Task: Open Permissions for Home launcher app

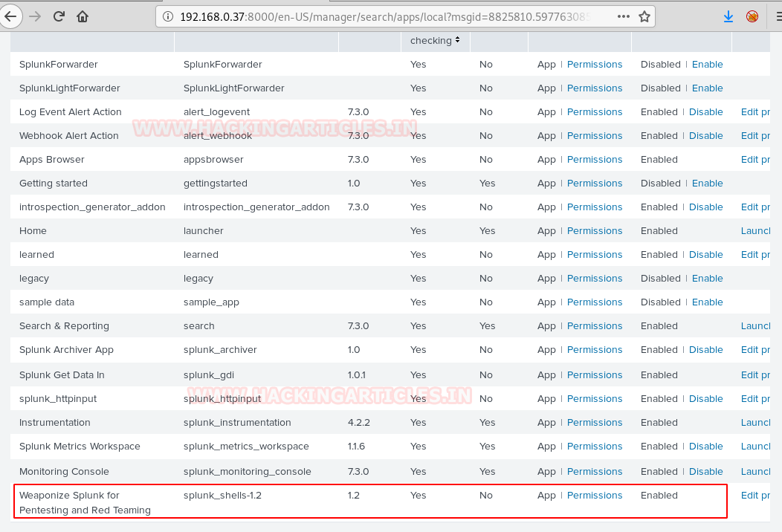Action: click(x=595, y=231)
